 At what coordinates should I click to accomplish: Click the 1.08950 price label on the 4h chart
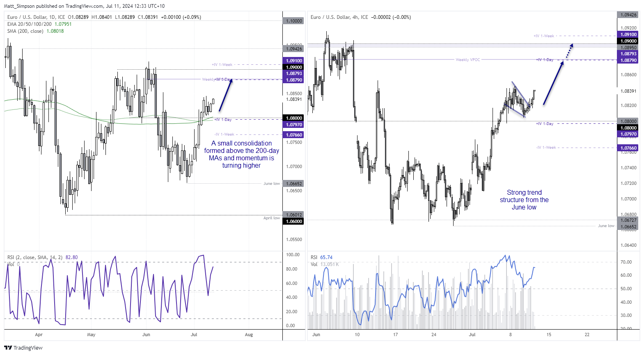coord(628,48)
